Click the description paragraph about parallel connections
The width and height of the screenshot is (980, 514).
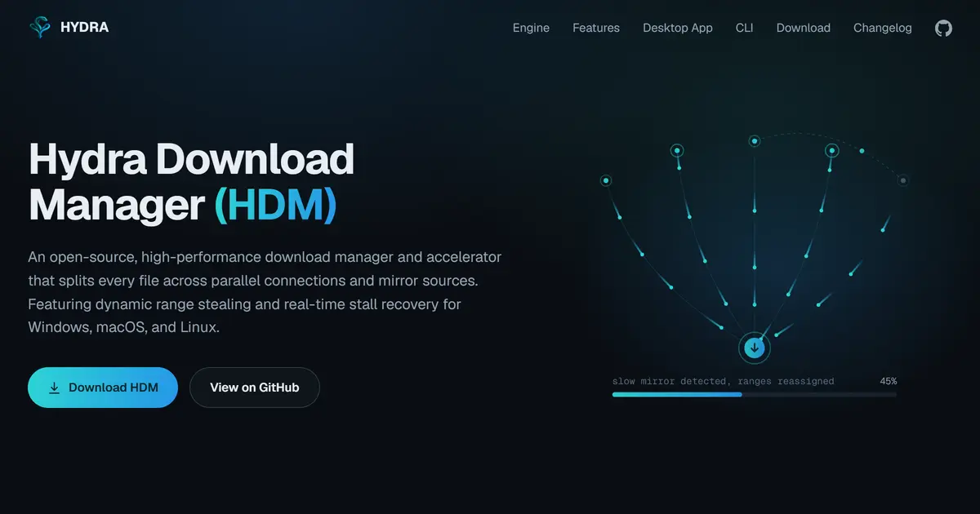click(x=265, y=292)
